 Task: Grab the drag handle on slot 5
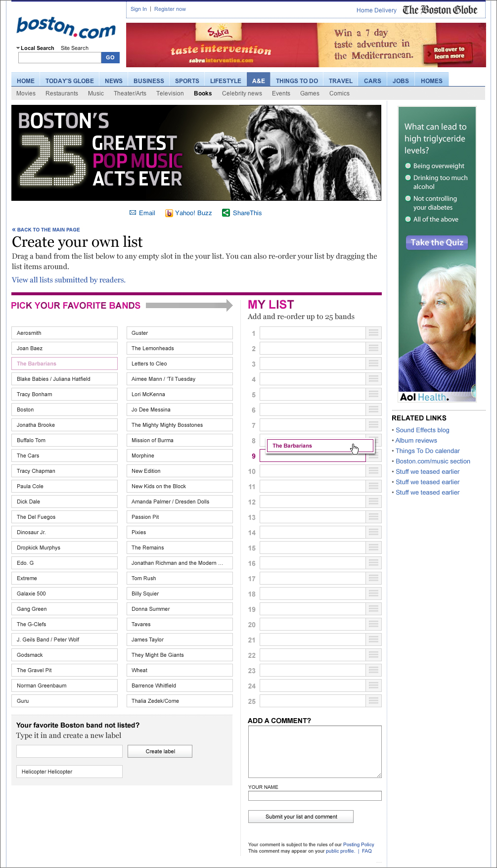373,394
